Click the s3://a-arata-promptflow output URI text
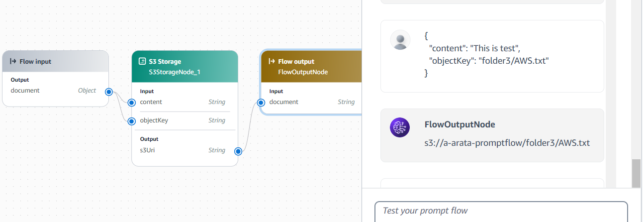This screenshot has height=222, width=644. click(507, 143)
